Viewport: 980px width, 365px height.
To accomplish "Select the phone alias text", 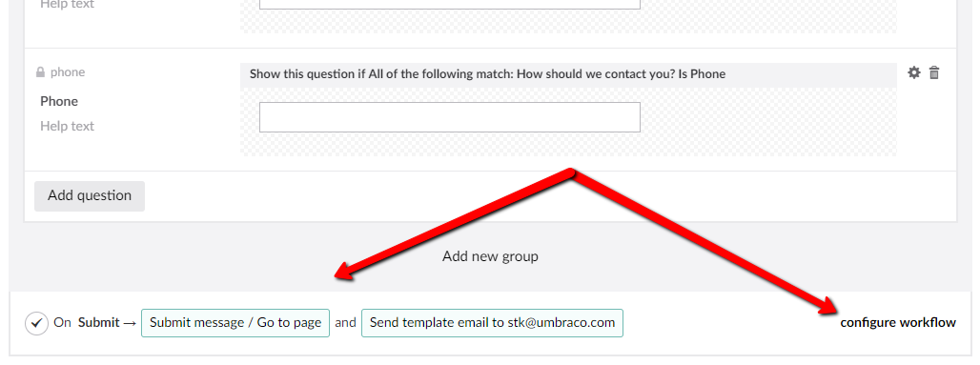I will coord(68,72).
